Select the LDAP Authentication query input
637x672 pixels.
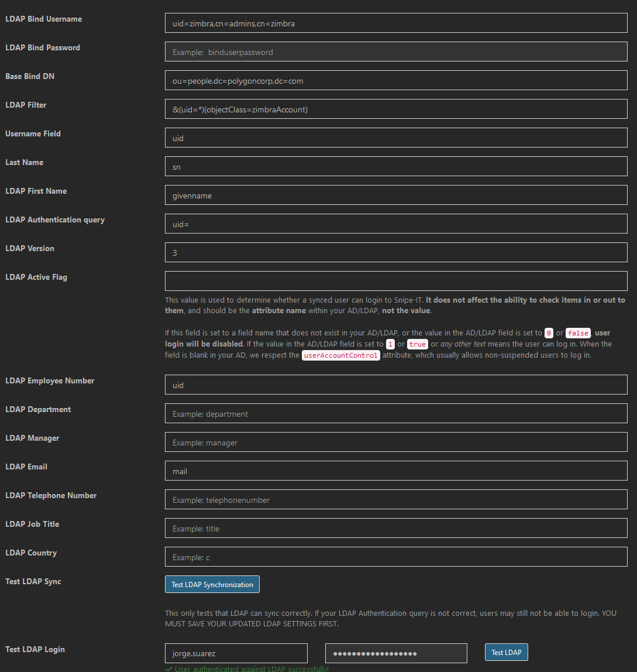[x=395, y=223]
